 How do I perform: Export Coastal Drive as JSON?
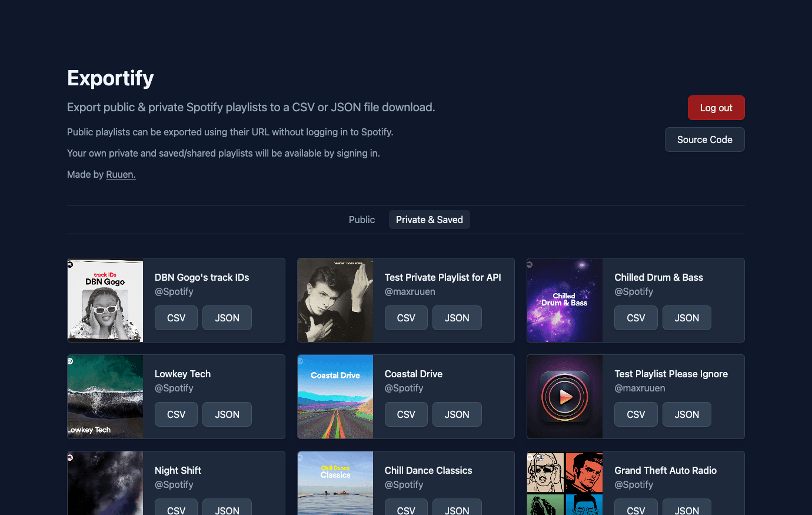pos(457,414)
